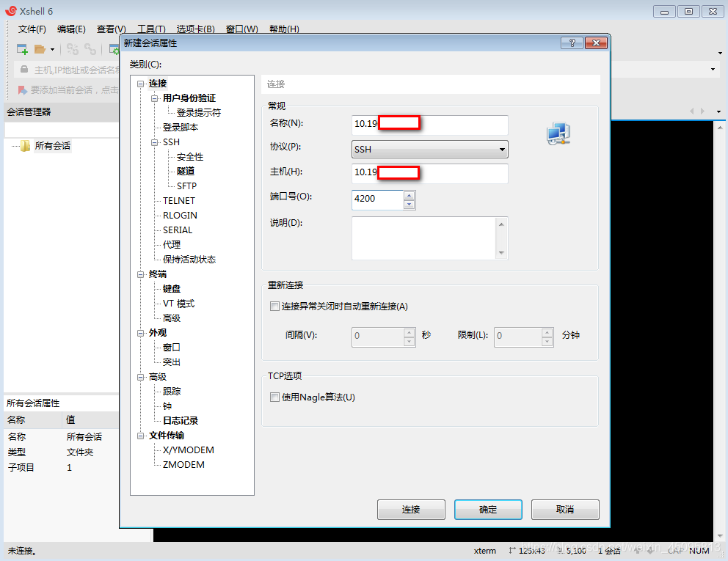Collapse the 连接 tree node
The height and width of the screenshot is (561, 728).
141,84
